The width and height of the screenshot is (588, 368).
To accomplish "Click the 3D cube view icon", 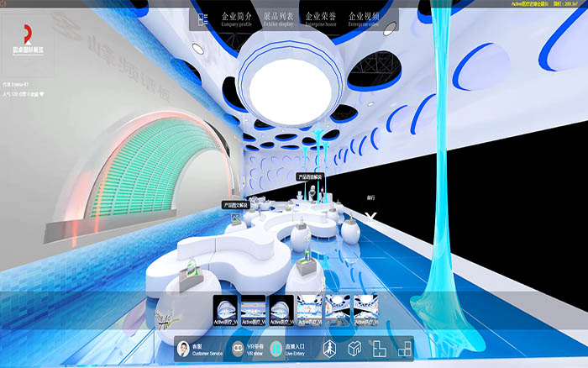I will click(x=354, y=349).
